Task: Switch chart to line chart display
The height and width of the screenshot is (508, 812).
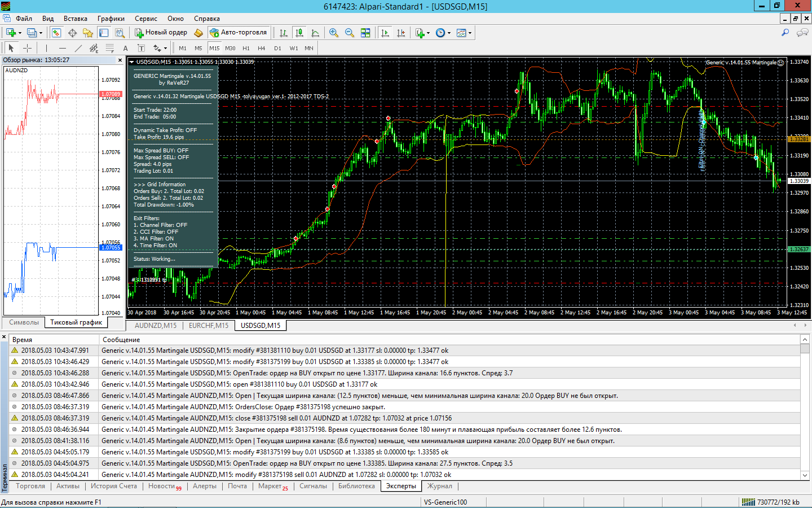Action: (x=315, y=33)
